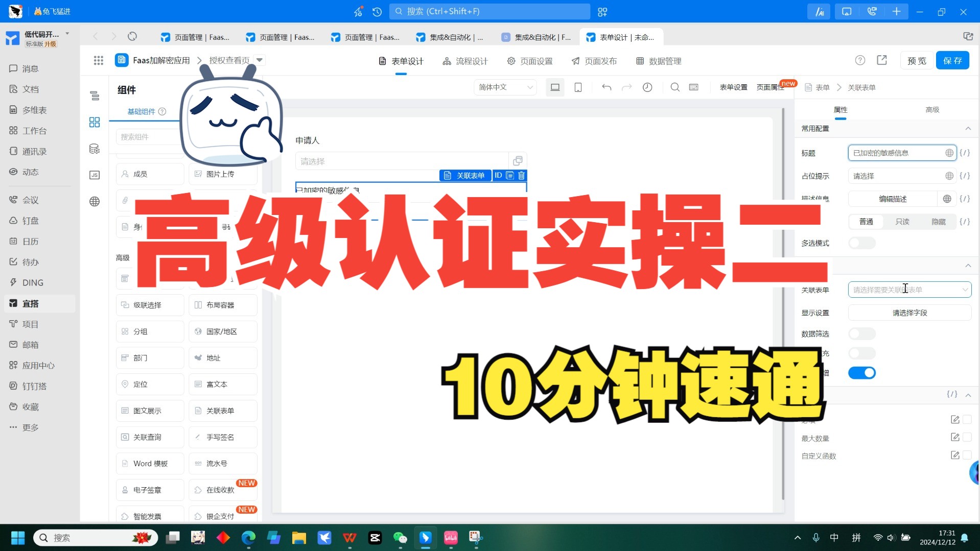Copy the selected 关联表单 component on canvas
The image size is (980, 551).
click(x=509, y=176)
